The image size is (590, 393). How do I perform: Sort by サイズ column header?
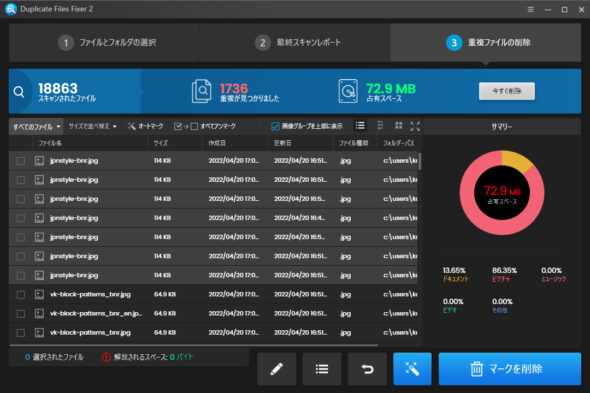(161, 143)
